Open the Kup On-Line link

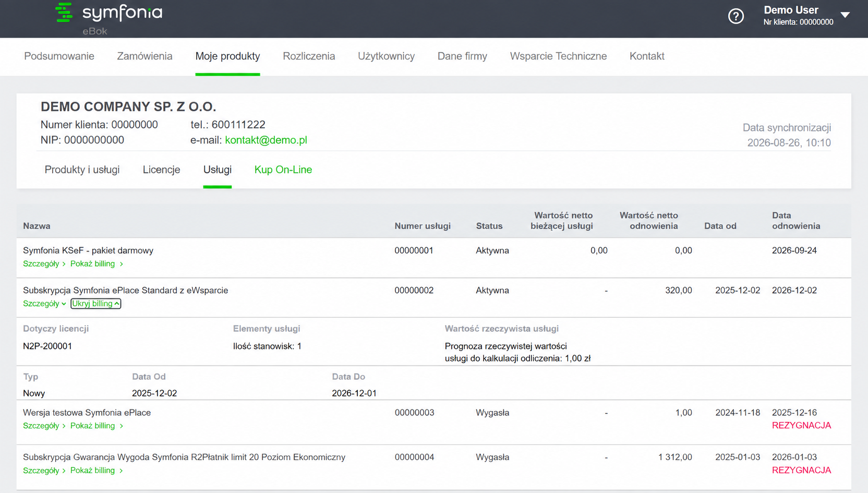click(283, 170)
